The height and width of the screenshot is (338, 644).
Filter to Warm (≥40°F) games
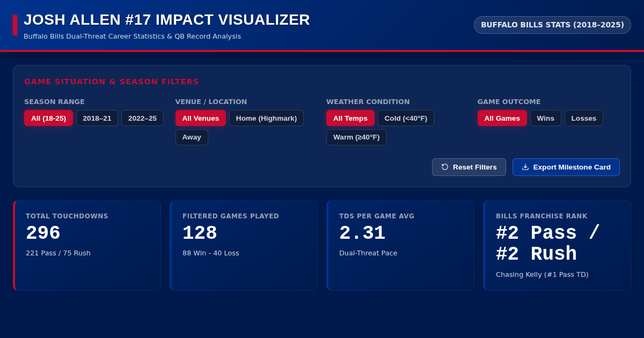pos(356,137)
